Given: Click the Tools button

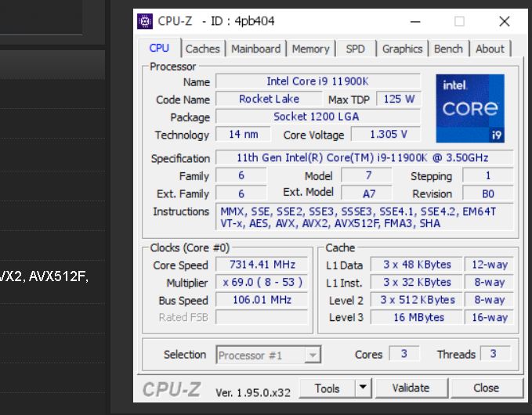Looking at the screenshot, I should (x=327, y=388).
